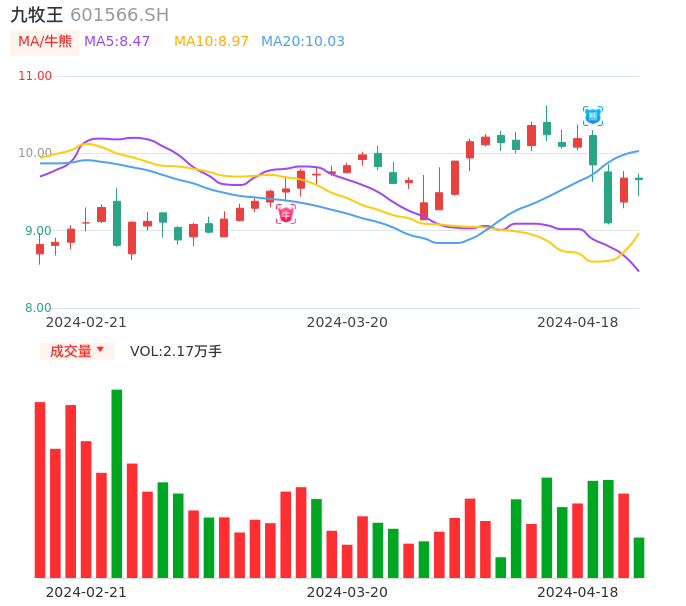Click the pink bull signal marker
This screenshot has height=606, width=686.
point(286,213)
